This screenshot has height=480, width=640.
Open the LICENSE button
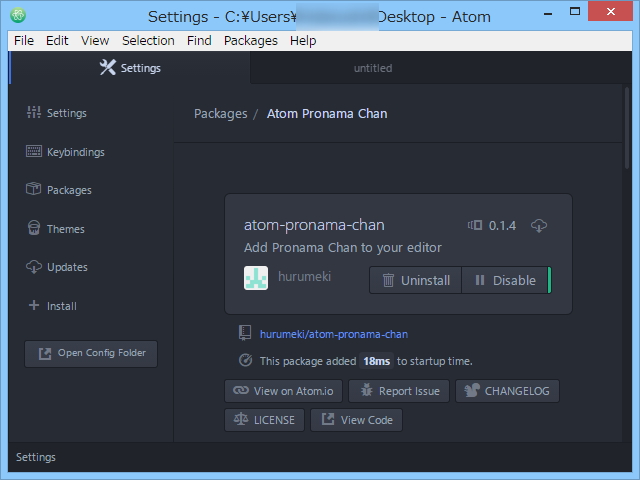click(x=264, y=420)
